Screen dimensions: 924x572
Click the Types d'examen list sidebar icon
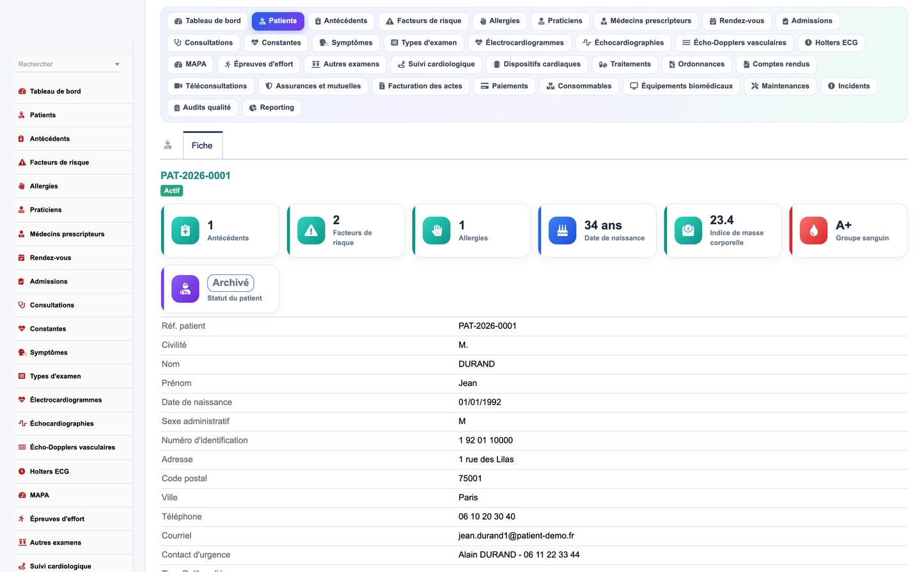pyautogui.click(x=22, y=376)
